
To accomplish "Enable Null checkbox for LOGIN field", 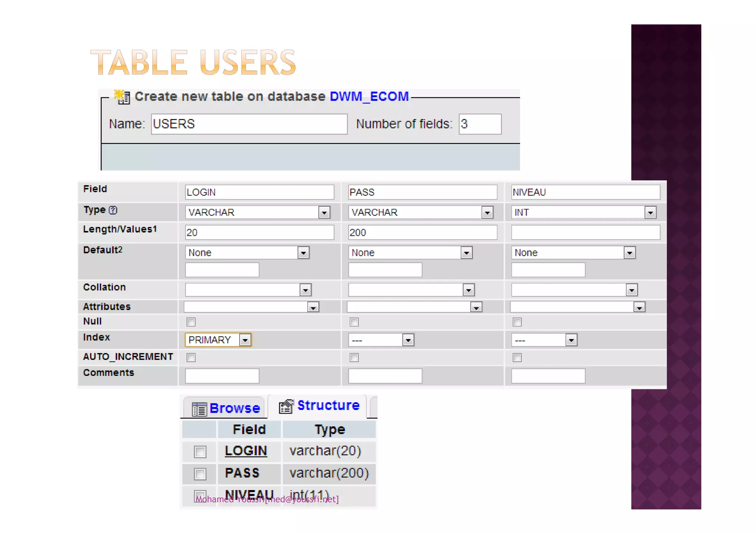I will pyautogui.click(x=191, y=322).
